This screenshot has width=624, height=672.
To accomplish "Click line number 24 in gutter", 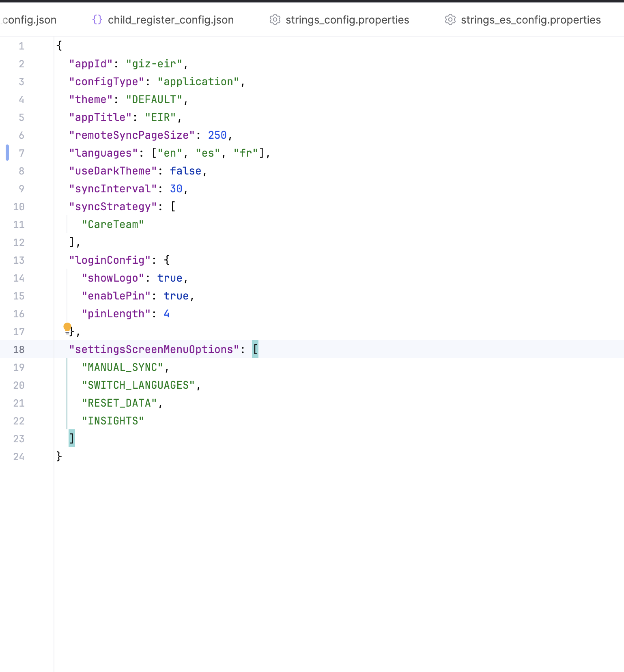I will [x=19, y=457].
